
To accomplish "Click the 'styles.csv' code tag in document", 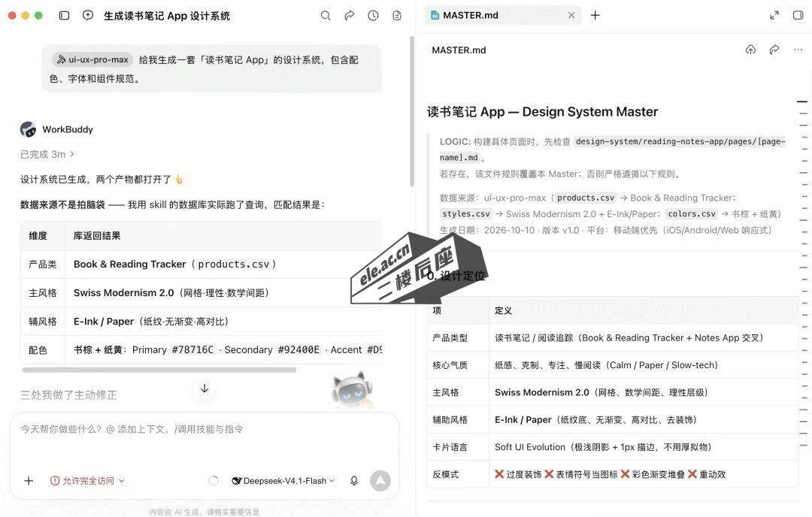I will [x=466, y=213].
